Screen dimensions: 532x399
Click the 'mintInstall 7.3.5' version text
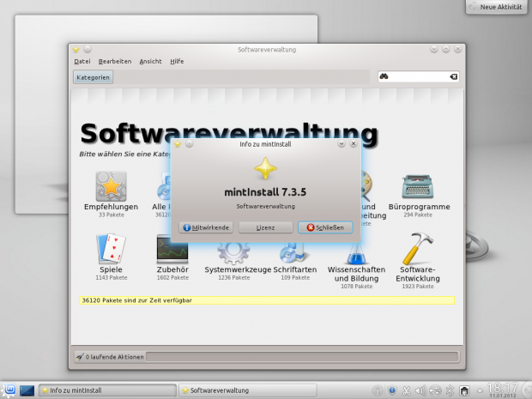[265, 192]
